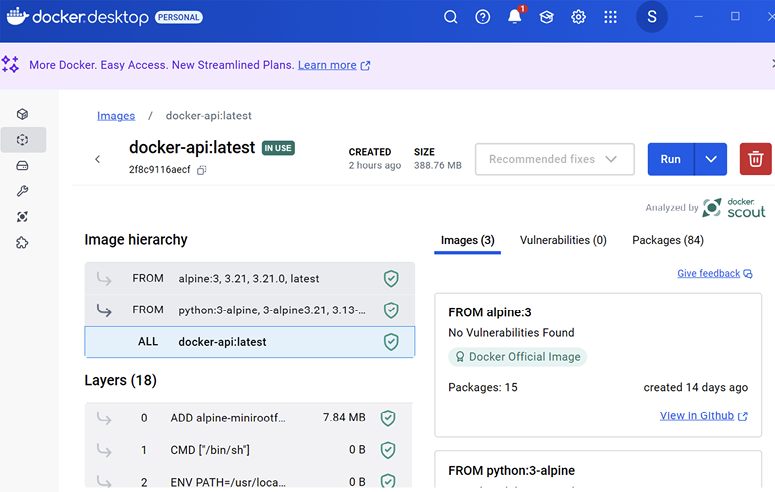Click the PERSONAL plan badge
The image size is (775, 492).
[179, 17]
